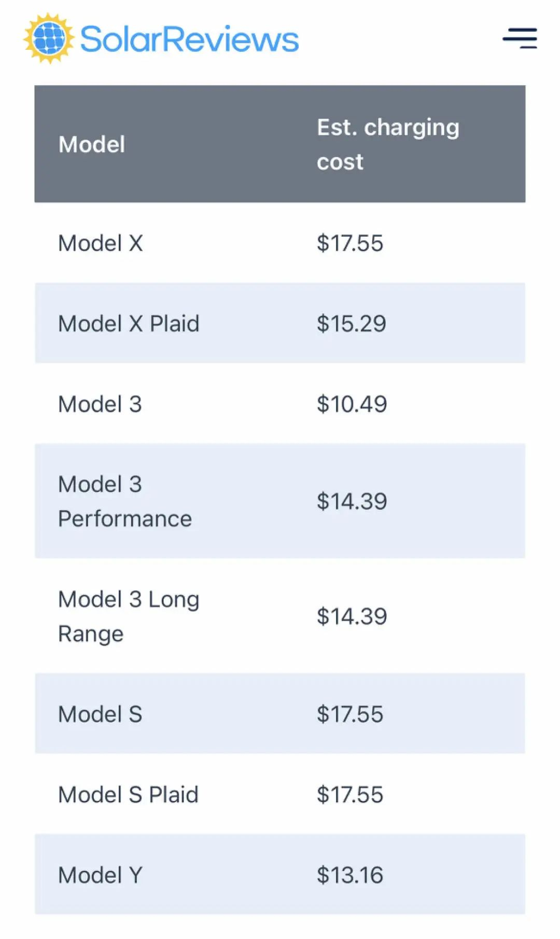Click the plain Model S row label
Viewport: 560px width, 939px height.
click(x=100, y=714)
